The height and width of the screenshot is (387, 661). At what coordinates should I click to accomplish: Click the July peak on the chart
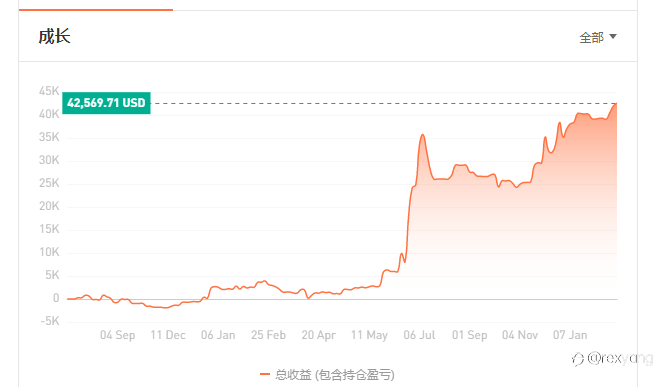point(422,135)
